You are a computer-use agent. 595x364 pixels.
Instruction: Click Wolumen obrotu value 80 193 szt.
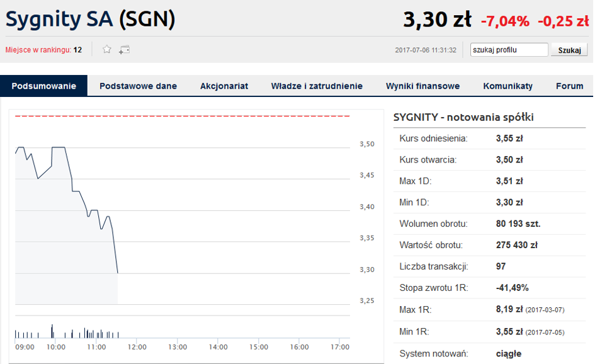(x=518, y=224)
